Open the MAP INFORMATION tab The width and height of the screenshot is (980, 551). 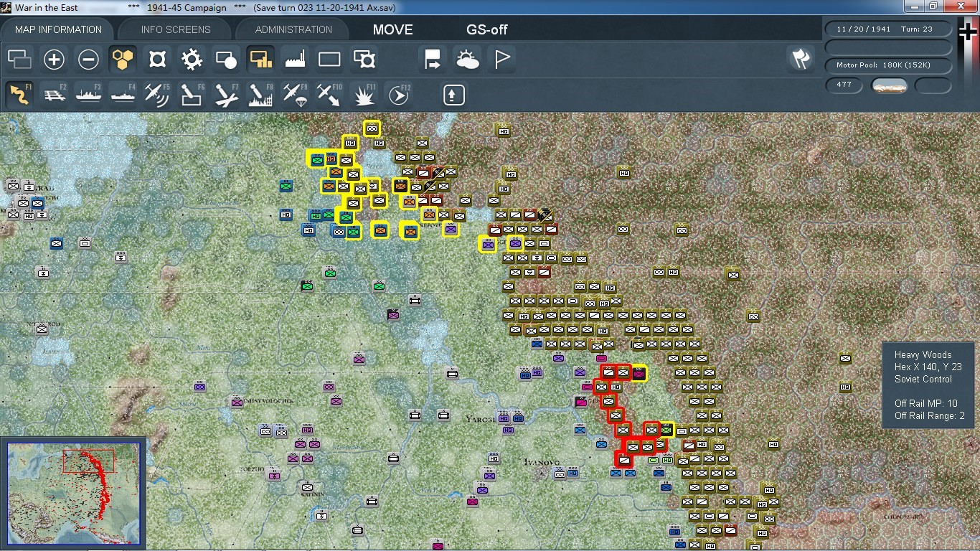pyautogui.click(x=58, y=29)
